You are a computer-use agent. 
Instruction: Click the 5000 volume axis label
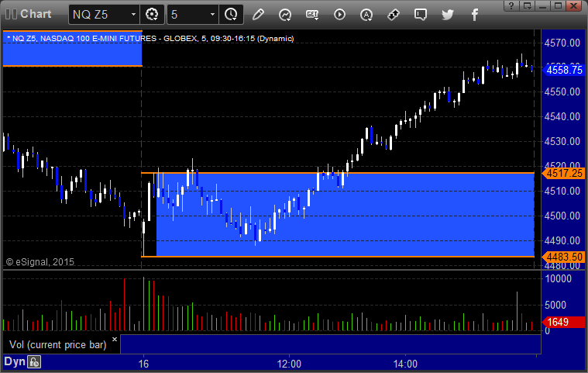[x=555, y=305]
